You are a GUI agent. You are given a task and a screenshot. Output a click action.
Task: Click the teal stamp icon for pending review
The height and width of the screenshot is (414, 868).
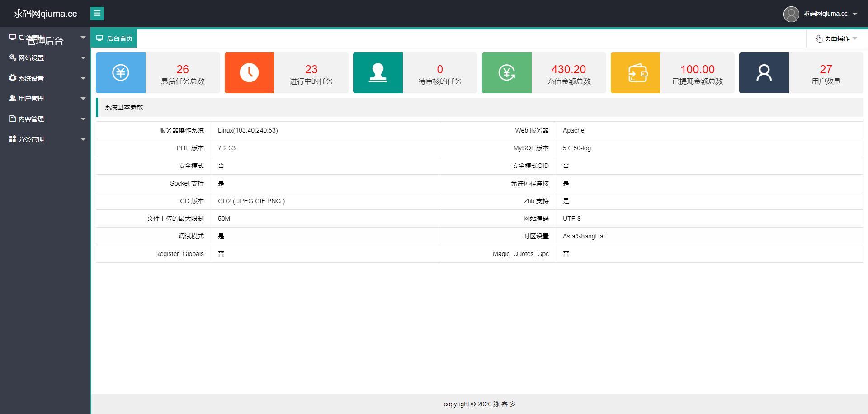377,73
